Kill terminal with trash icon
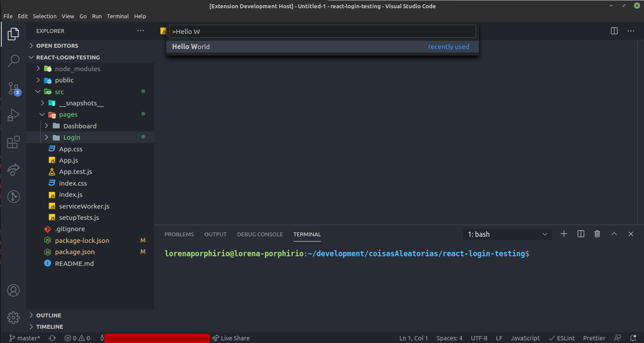Screen dimensions: 644x343 pyautogui.click(x=597, y=234)
